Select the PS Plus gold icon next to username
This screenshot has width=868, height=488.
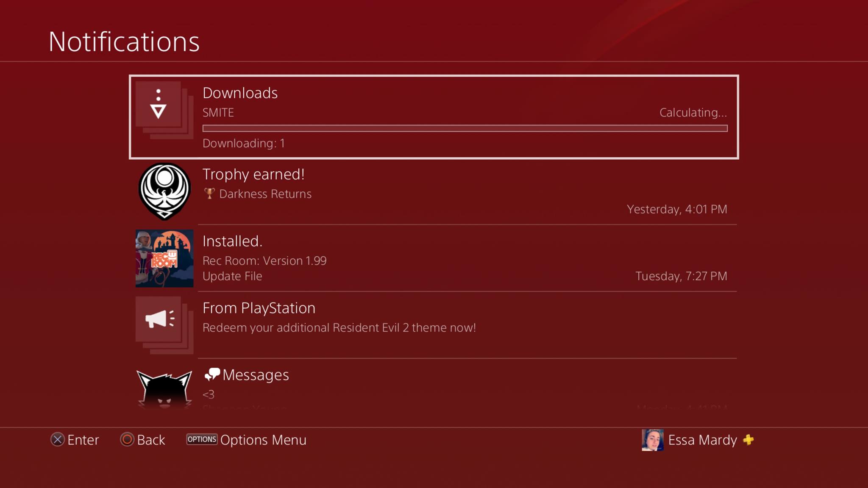[748, 440]
